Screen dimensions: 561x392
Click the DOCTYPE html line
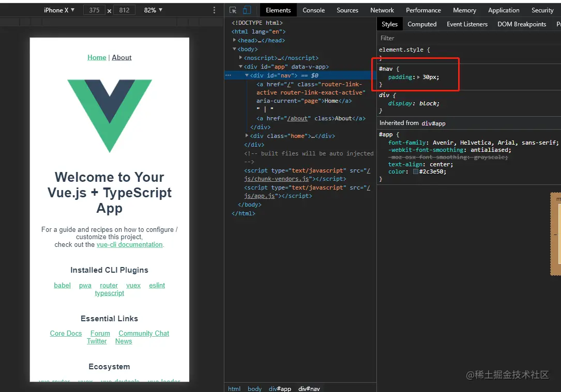[x=257, y=23]
